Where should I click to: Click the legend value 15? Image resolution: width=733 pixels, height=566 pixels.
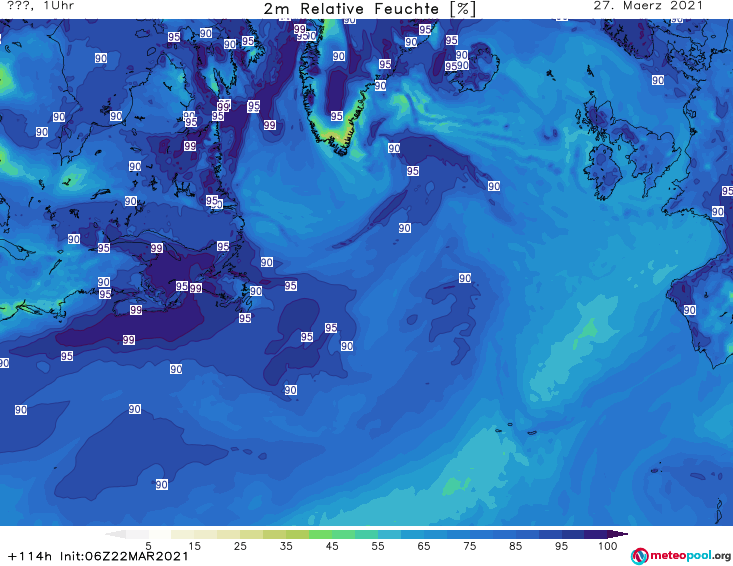coord(194,546)
